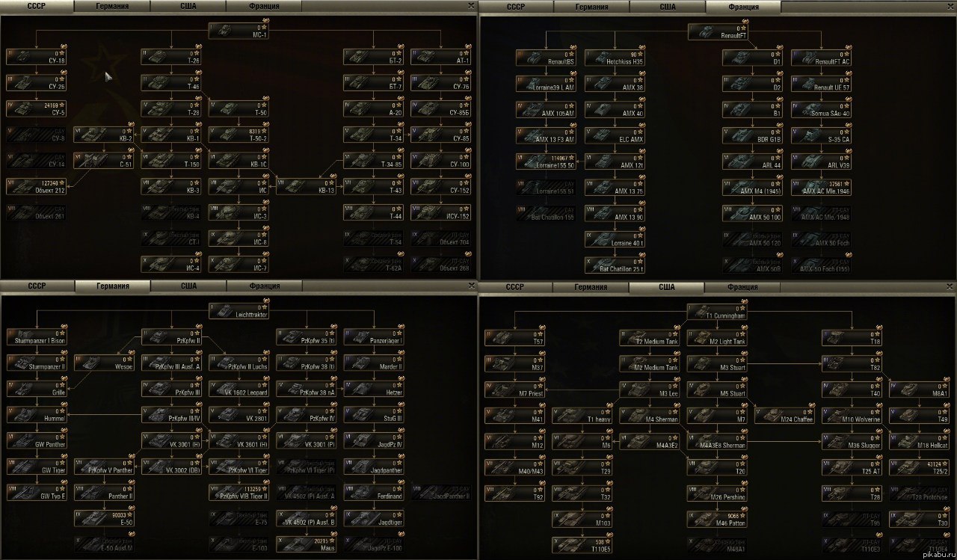This screenshot has height=560, width=957.
Task: Select the МС-1 tank at the Soviet tree root
Action: 239,31
